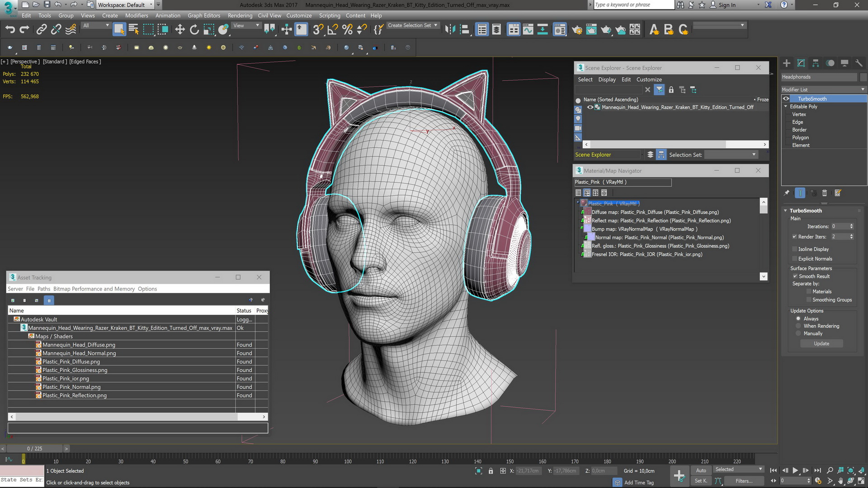Image resolution: width=868 pixels, height=488 pixels.
Task: Click the Play Animation button
Action: tap(795, 470)
